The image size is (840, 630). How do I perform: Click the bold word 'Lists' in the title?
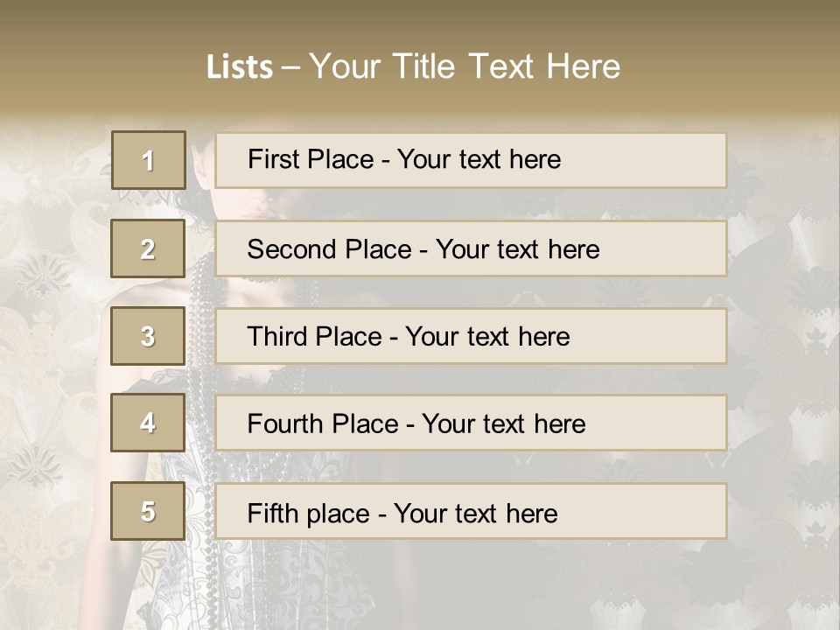tap(240, 67)
